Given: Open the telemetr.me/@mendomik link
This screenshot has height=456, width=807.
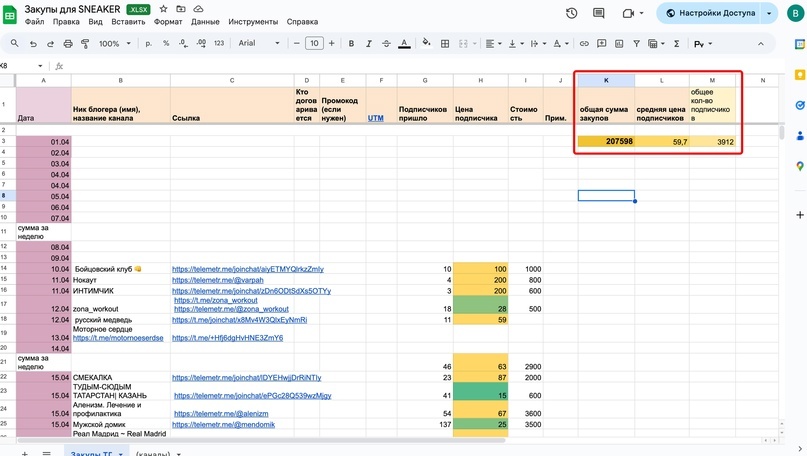Looking at the screenshot, I should (x=223, y=425).
